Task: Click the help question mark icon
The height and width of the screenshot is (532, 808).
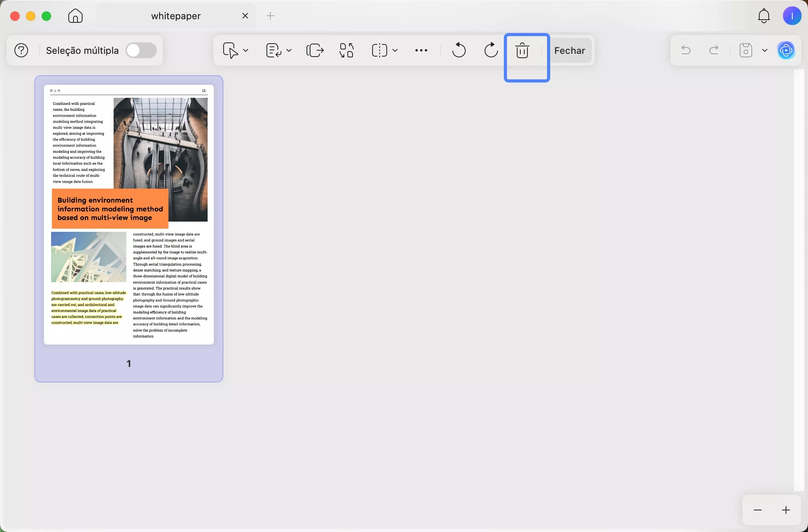Action: coord(21,50)
